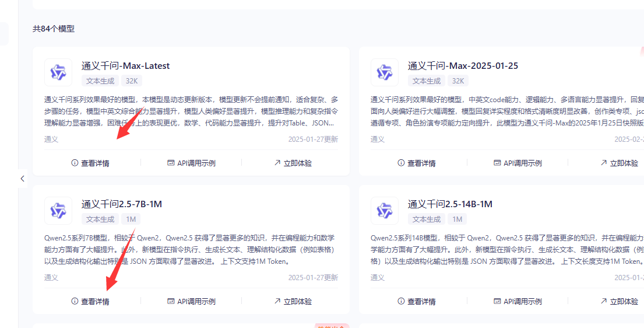
Task: Click the 通义 provider label on 通义千问2.5-7B-1M
Action: pos(51,277)
